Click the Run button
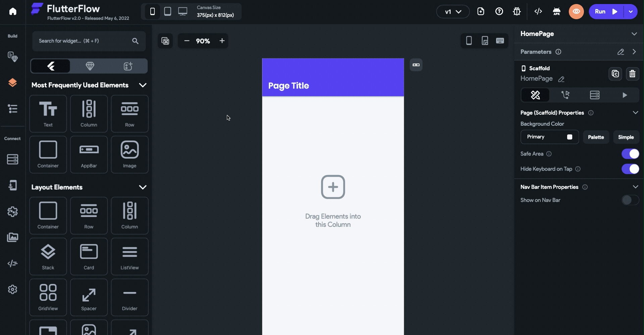This screenshot has width=644, height=335. coord(604,11)
